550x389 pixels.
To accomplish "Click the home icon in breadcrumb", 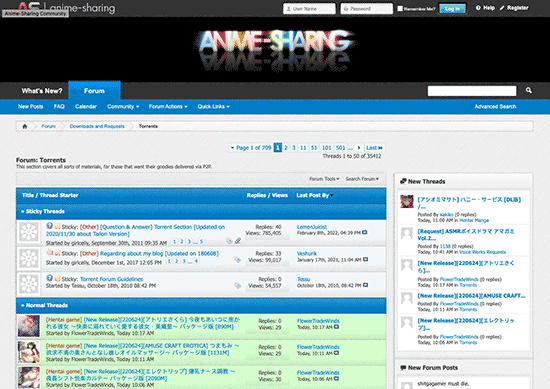I will pos(25,126).
